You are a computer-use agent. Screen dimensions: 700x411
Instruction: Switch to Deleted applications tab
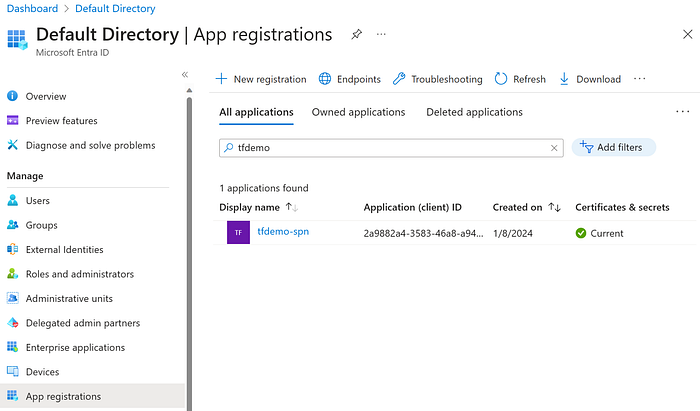[475, 112]
